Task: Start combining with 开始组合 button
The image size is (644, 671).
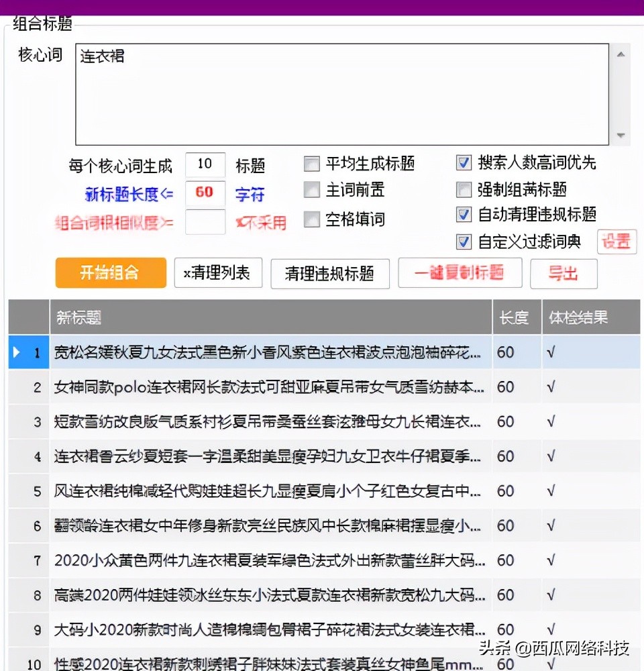Action: click(111, 272)
